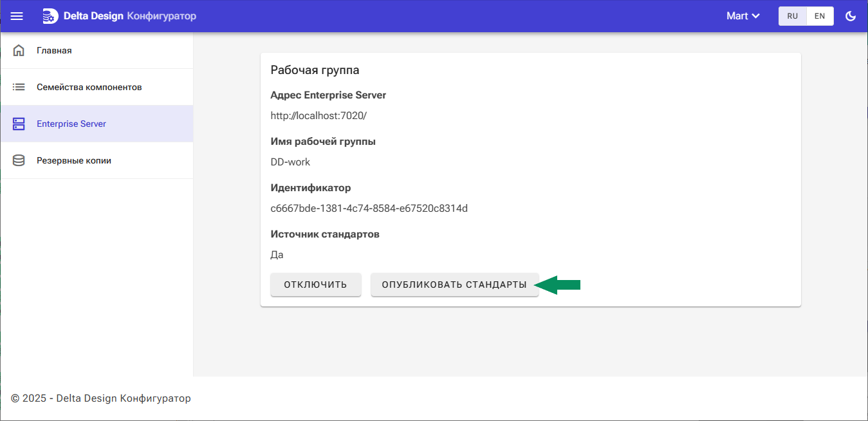Click the workgroup name DD-work
The height and width of the screenshot is (421, 868).
pos(290,162)
